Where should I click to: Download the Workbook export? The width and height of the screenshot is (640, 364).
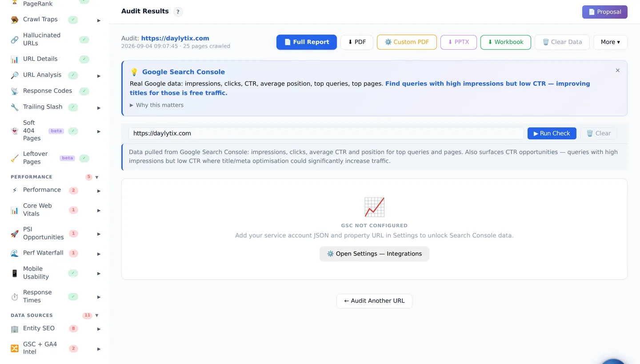click(x=506, y=42)
